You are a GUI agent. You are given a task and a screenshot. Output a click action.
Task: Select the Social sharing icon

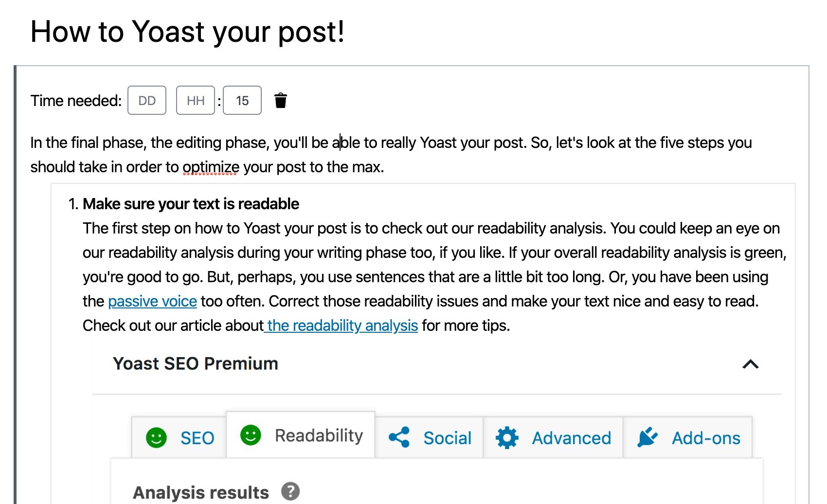coord(399,437)
